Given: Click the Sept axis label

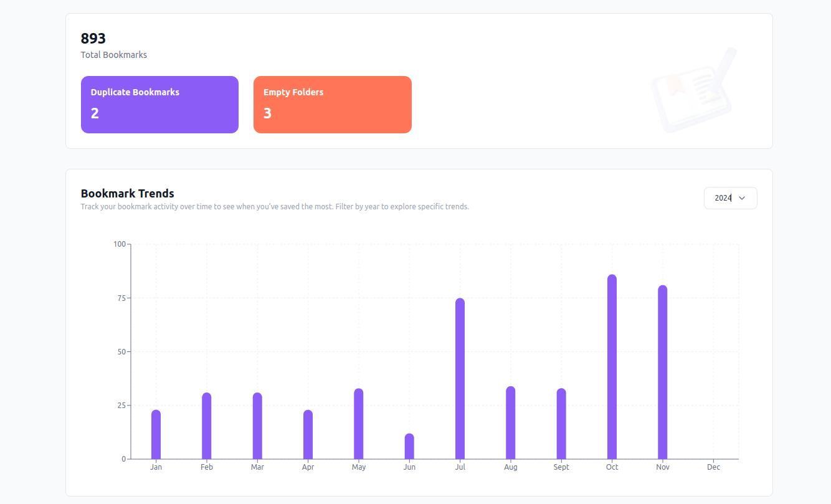Looking at the screenshot, I should click(561, 467).
